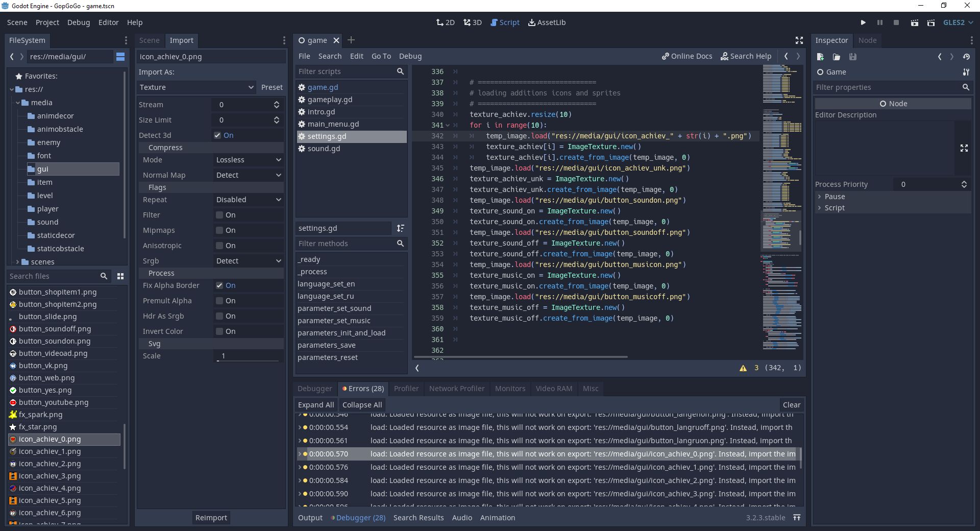Open the object history icon in Inspector
980x531 pixels.
(966, 57)
